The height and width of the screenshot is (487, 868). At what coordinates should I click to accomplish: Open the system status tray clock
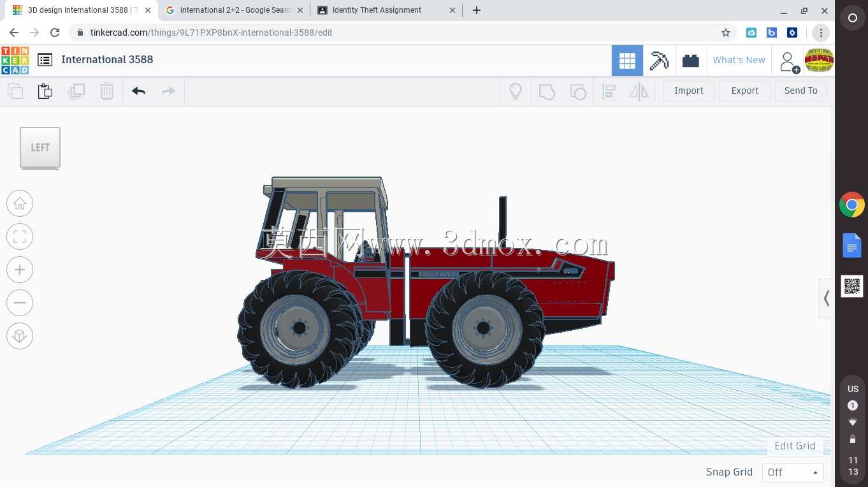(853, 431)
